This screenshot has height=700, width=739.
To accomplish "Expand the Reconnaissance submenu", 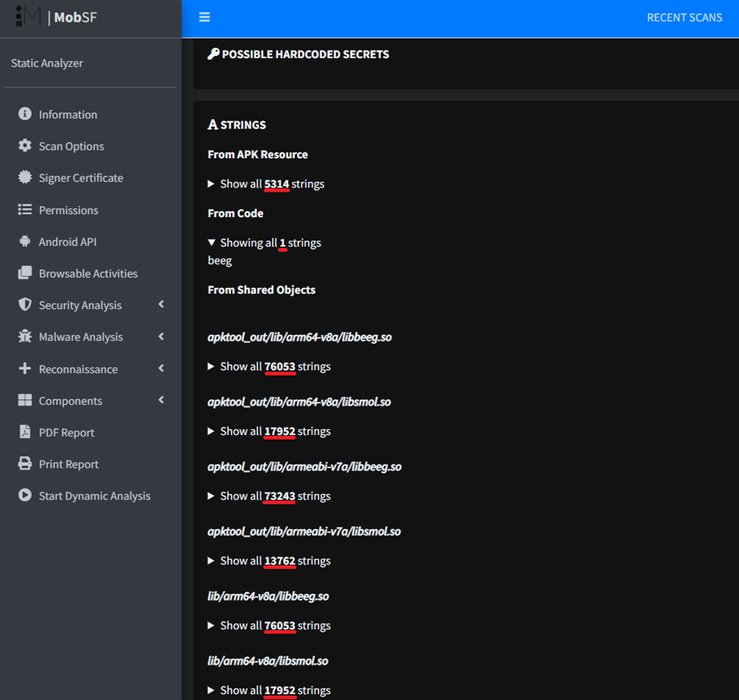I will click(x=161, y=368).
